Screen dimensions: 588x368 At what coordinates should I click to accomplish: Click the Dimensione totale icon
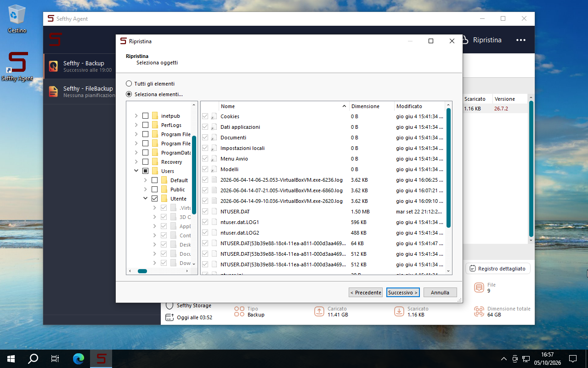[x=479, y=311]
